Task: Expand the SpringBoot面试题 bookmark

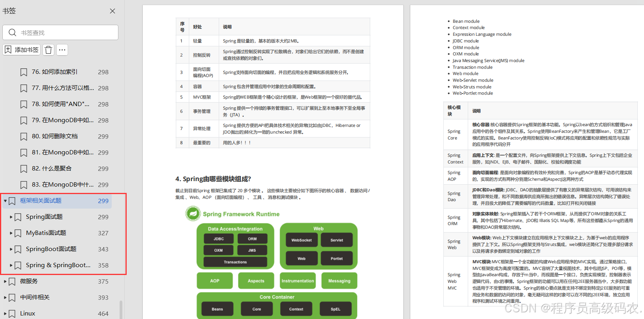Action: [11, 249]
